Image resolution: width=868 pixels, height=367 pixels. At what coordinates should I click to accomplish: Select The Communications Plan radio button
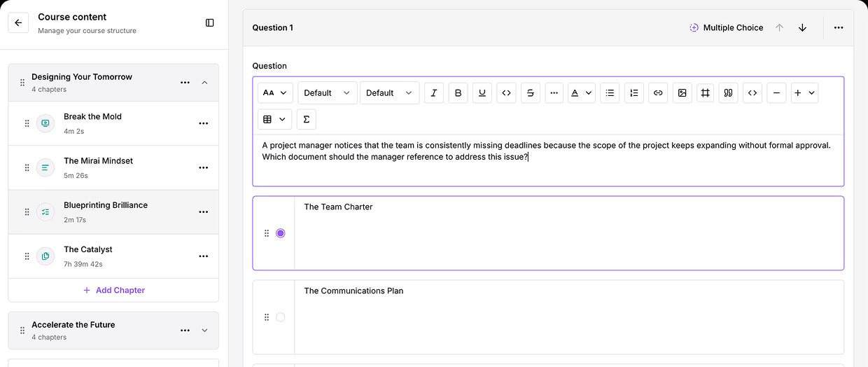click(x=281, y=317)
